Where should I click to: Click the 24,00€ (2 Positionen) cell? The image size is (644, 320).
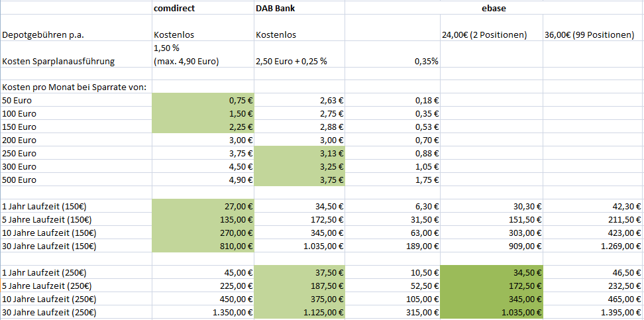[491, 28]
